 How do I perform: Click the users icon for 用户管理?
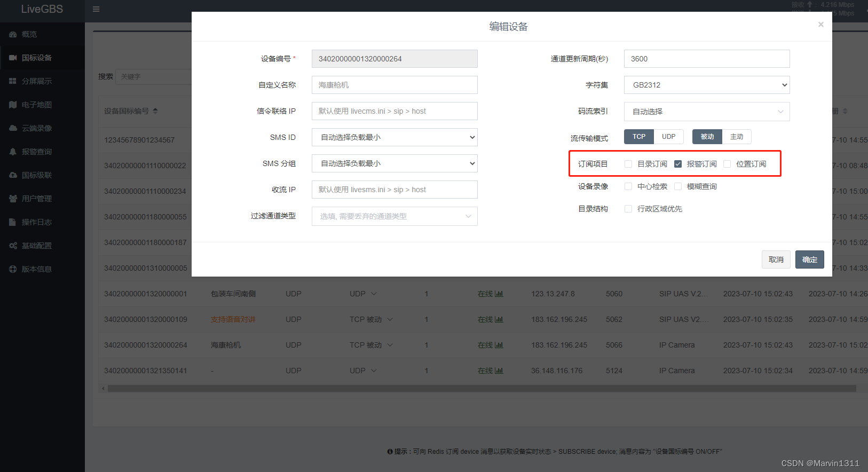13,199
